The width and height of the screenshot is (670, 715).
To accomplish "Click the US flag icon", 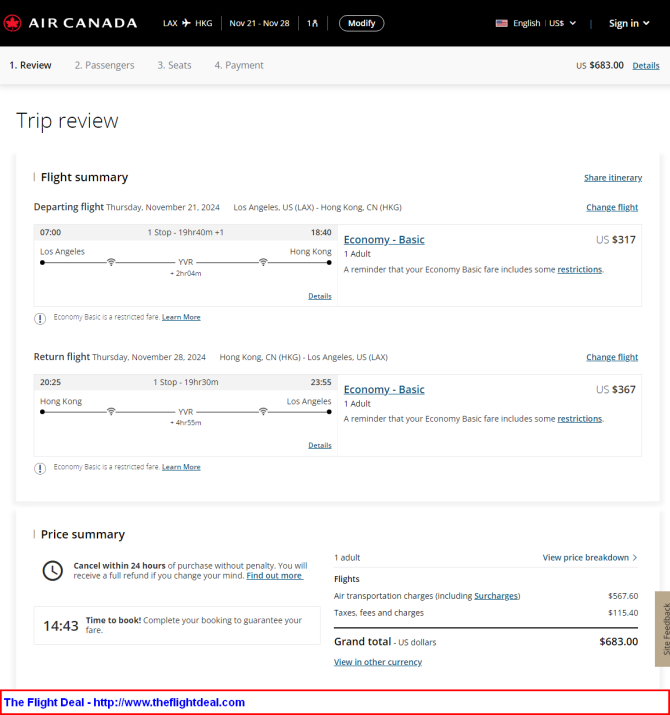I will pos(502,23).
